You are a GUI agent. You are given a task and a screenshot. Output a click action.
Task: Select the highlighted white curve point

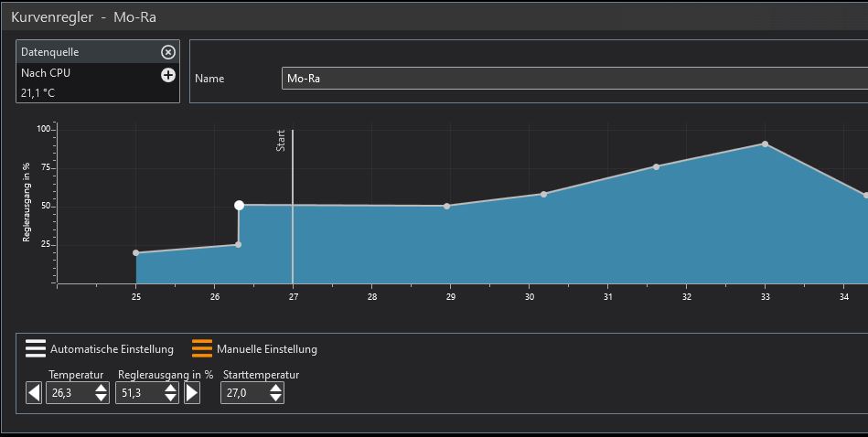tap(239, 206)
